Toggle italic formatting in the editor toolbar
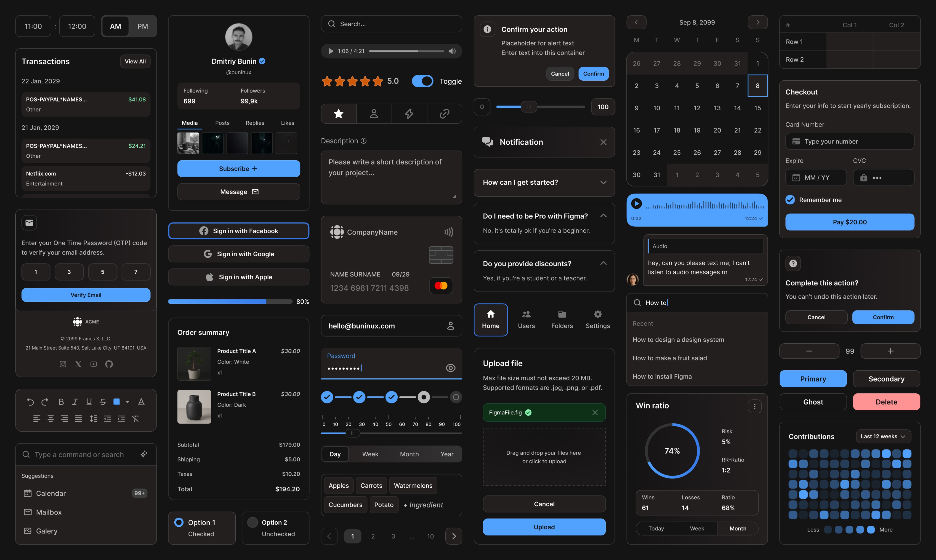The height and width of the screenshot is (560, 936). click(x=75, y=402)
